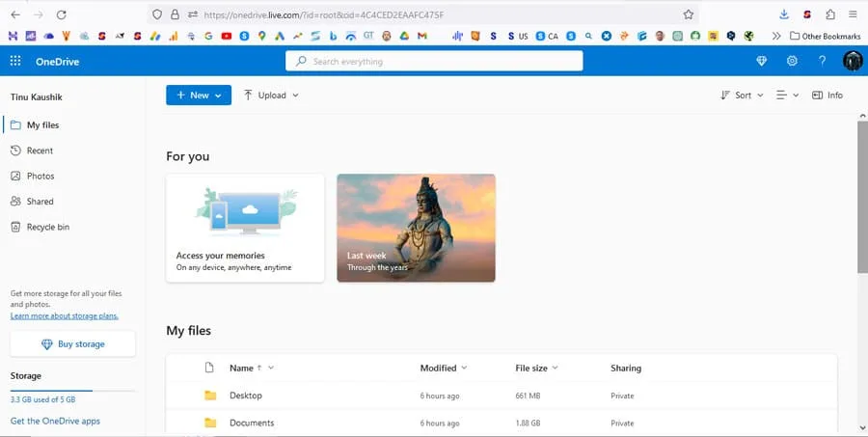
Task: Open the Google Ads bookmark
Action: [280, 36]
